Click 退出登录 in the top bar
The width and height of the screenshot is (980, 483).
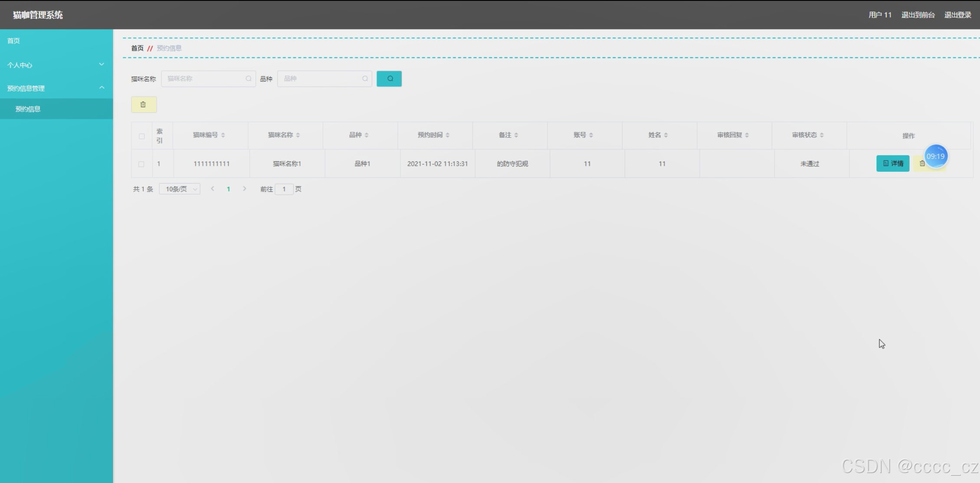(957, 15)
